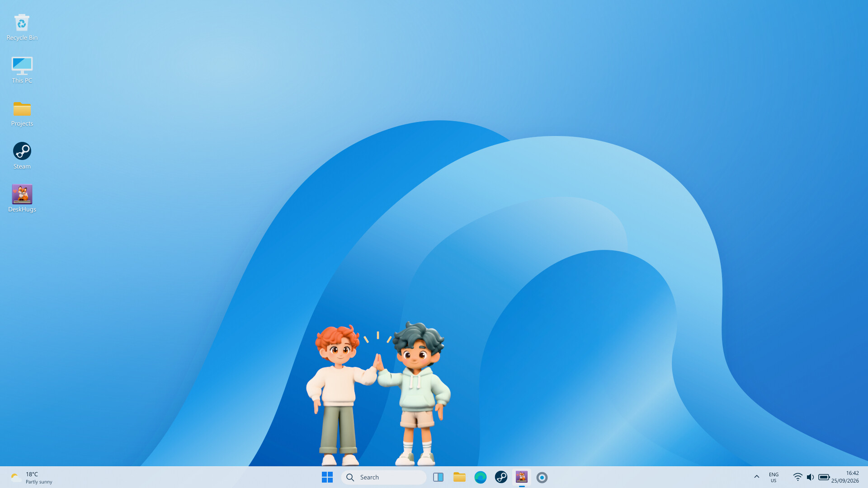This screenshot has width=868, height=488.
Task: Select the DeskHugs desktop shortcut
Action: tap(22, 199)
